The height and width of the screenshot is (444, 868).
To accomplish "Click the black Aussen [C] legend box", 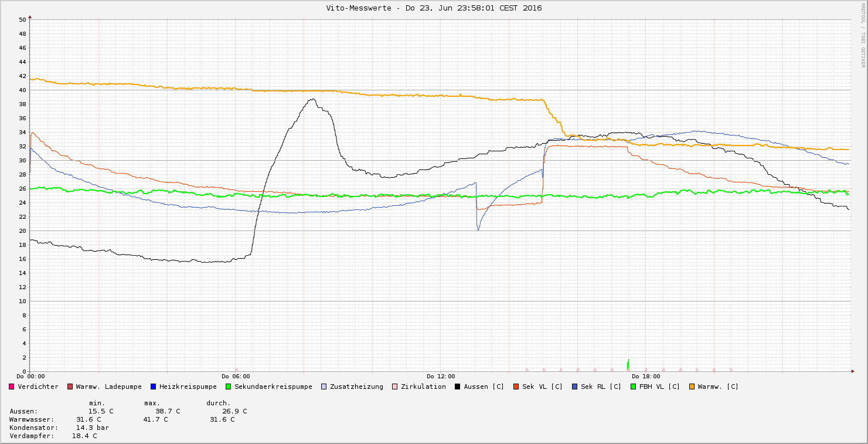I will [x=458, y=387].
